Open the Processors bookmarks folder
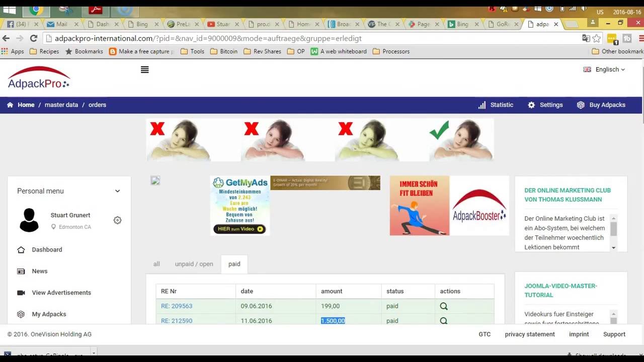Viewport: 644px width, 362px height. point(391,51)
